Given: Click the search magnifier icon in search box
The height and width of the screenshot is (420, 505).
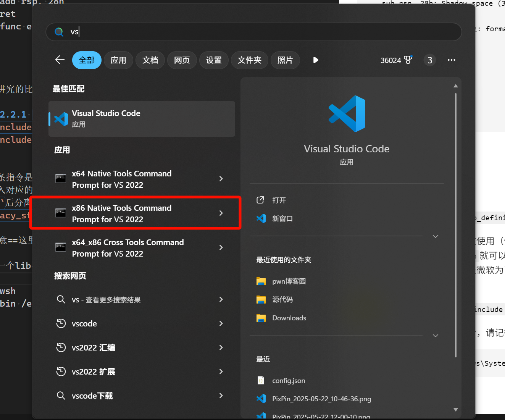Looking at the screenshot, I should point(59,32).
